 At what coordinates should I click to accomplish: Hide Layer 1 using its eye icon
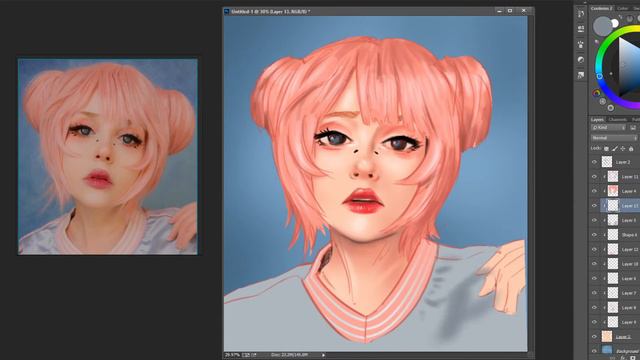[594, 337]
